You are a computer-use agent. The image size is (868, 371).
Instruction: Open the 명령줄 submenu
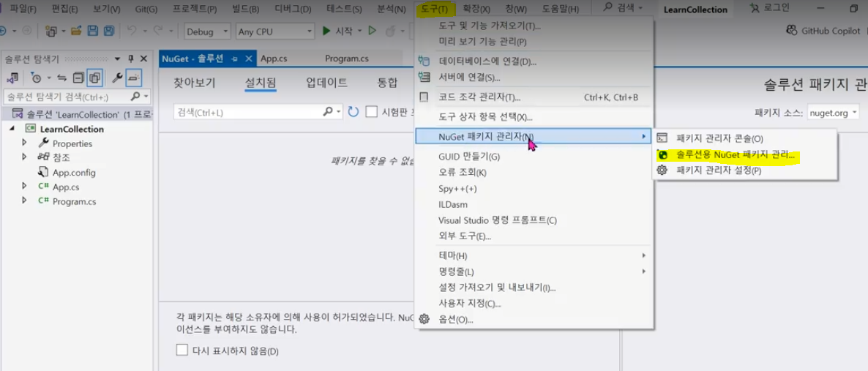click(533, 271)
